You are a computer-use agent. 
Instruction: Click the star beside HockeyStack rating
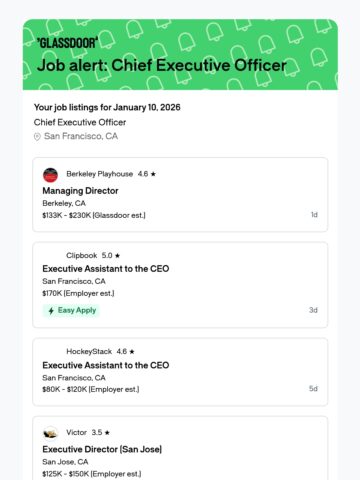point(132,352)
